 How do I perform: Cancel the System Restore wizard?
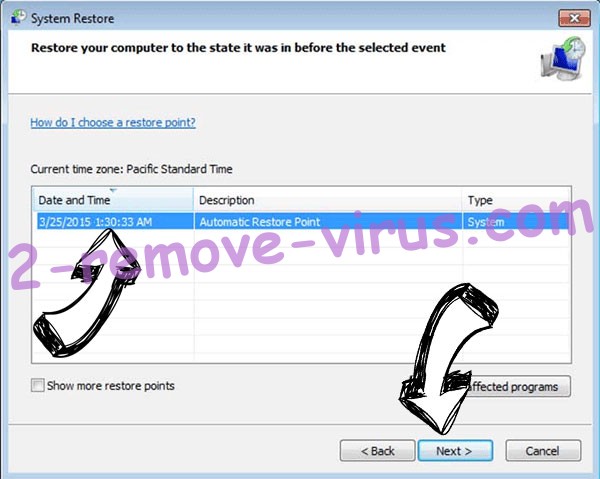point(543,451)
